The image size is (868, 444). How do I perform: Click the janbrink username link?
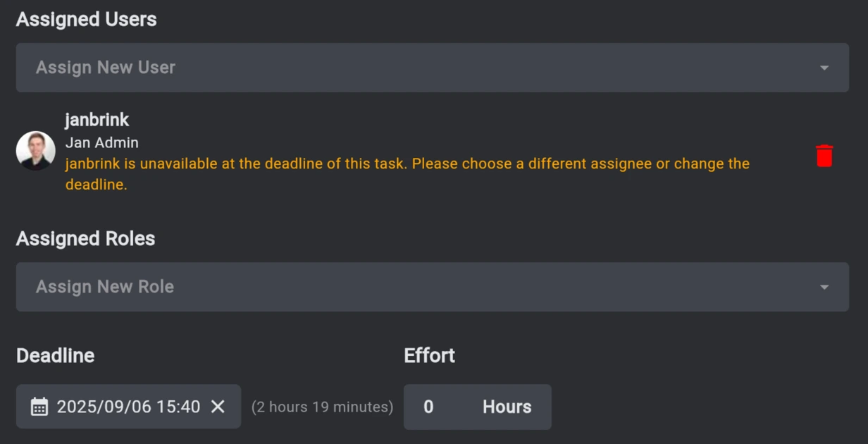click(97, 120)
